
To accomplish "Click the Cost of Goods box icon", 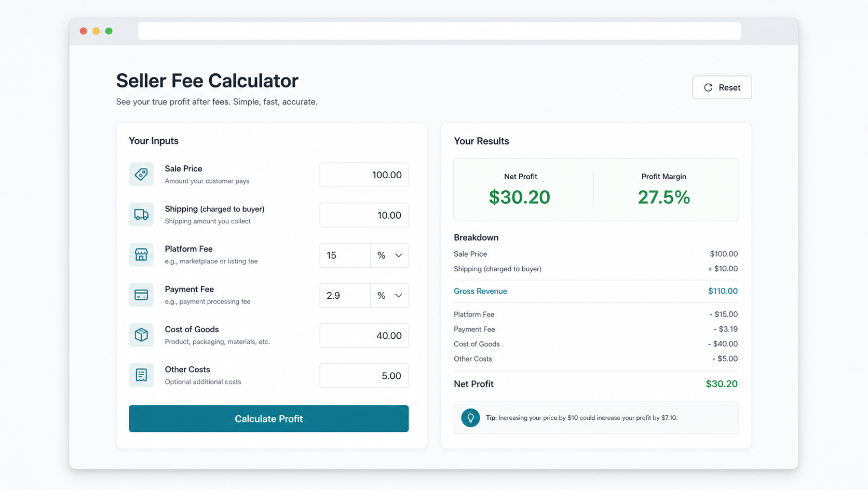I will (x=141, y=335).
